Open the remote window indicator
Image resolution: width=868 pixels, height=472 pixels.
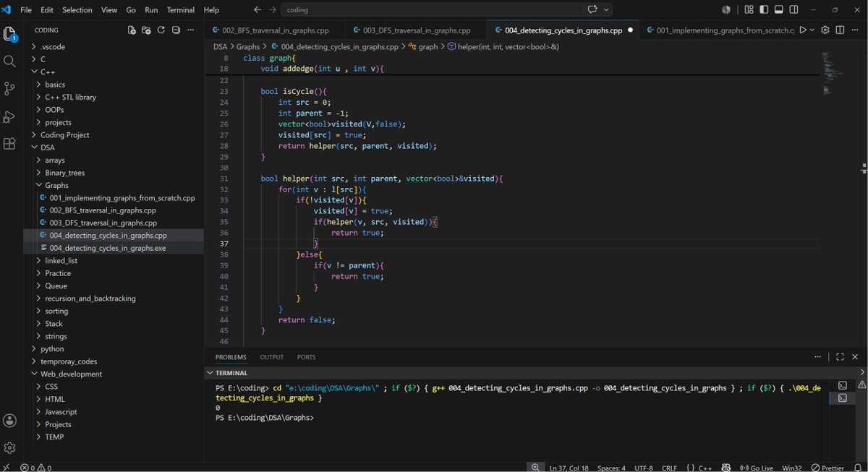[7, 467]
